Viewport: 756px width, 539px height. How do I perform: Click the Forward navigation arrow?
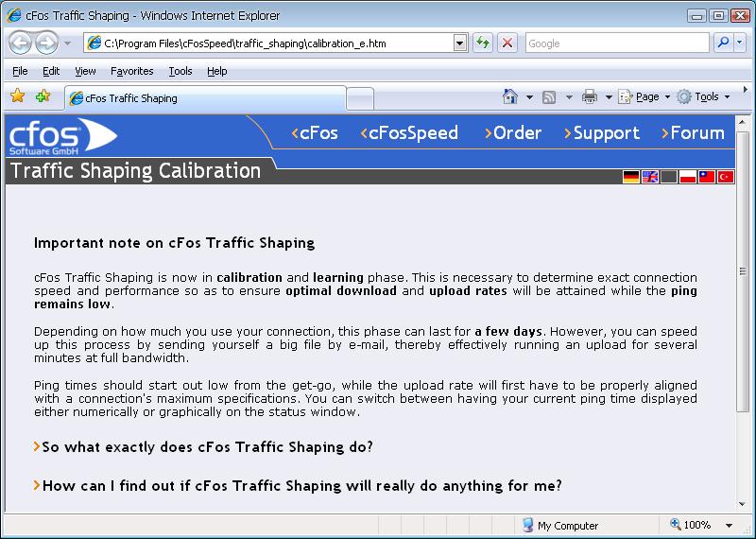pos(46,43)
